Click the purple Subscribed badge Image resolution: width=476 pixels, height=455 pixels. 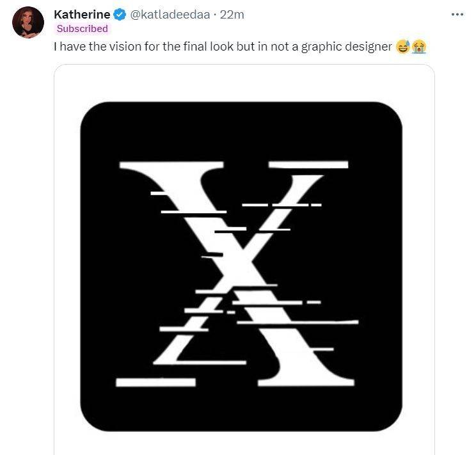(x=83, y=28)
